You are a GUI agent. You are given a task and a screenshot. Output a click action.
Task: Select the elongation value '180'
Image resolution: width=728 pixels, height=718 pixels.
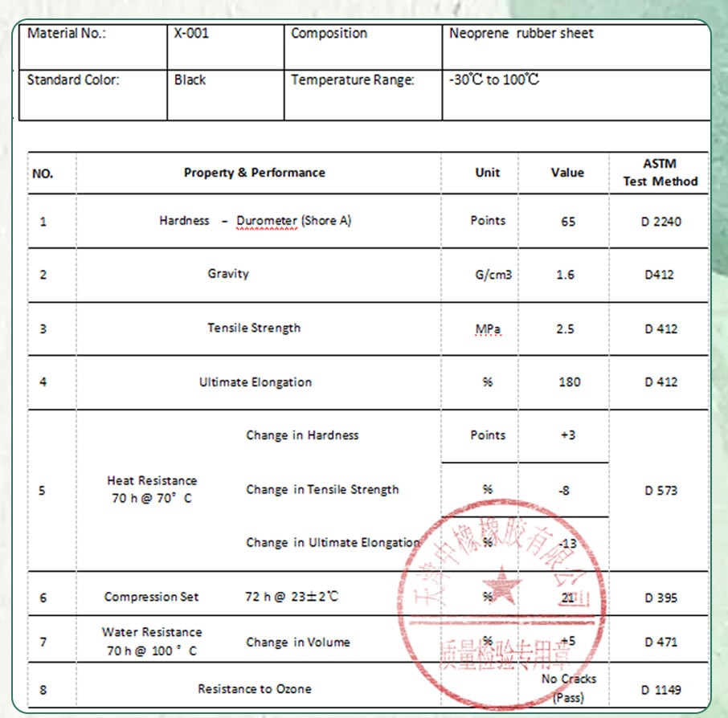570,382
